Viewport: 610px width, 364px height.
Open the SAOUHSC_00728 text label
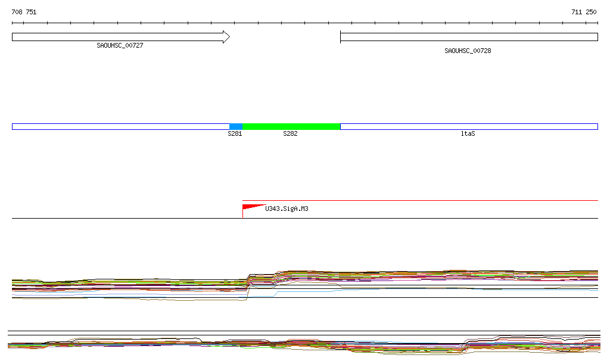tap(468, 51)
